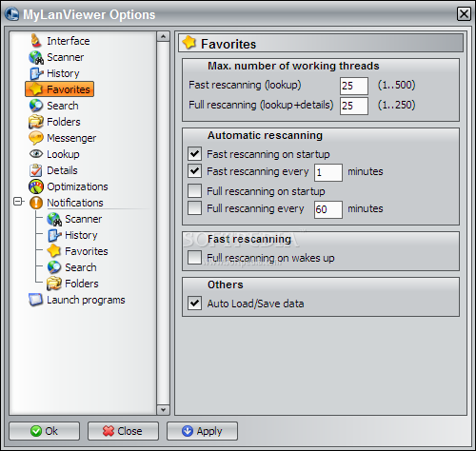Collapse the Notifications tree node

coord(18,202)
